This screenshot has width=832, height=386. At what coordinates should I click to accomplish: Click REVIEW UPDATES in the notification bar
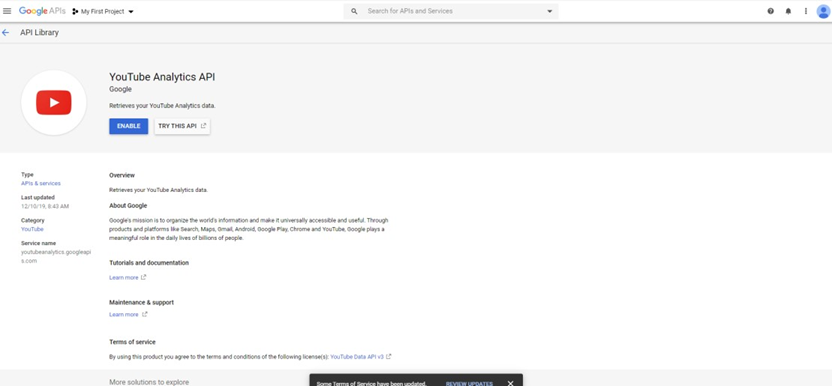click(x=469, y=383)
